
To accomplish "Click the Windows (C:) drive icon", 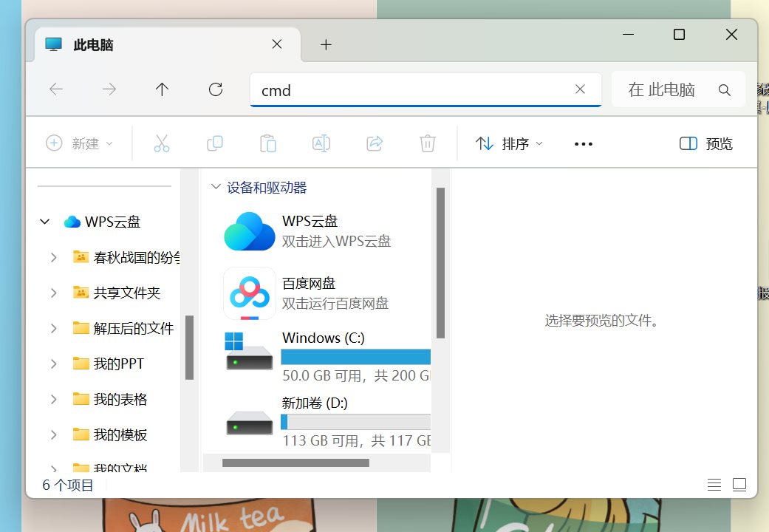I will (x=249, y=351).
